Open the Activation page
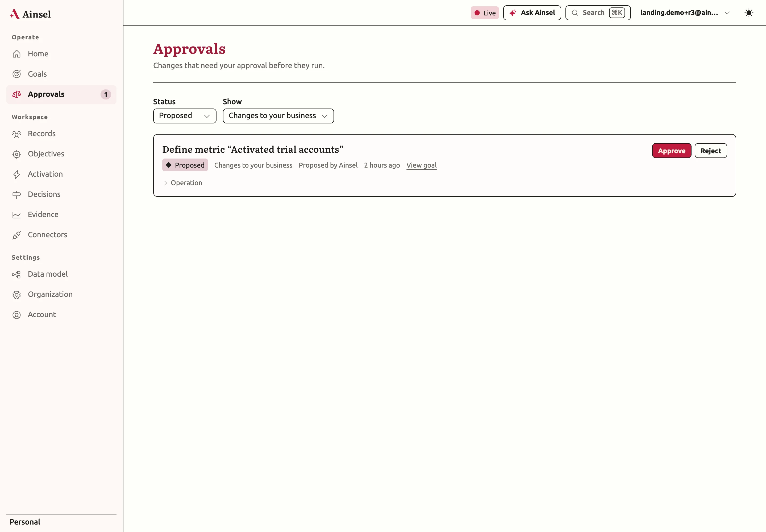The height and width of the screenshot is (532, 766). point(61,174)
